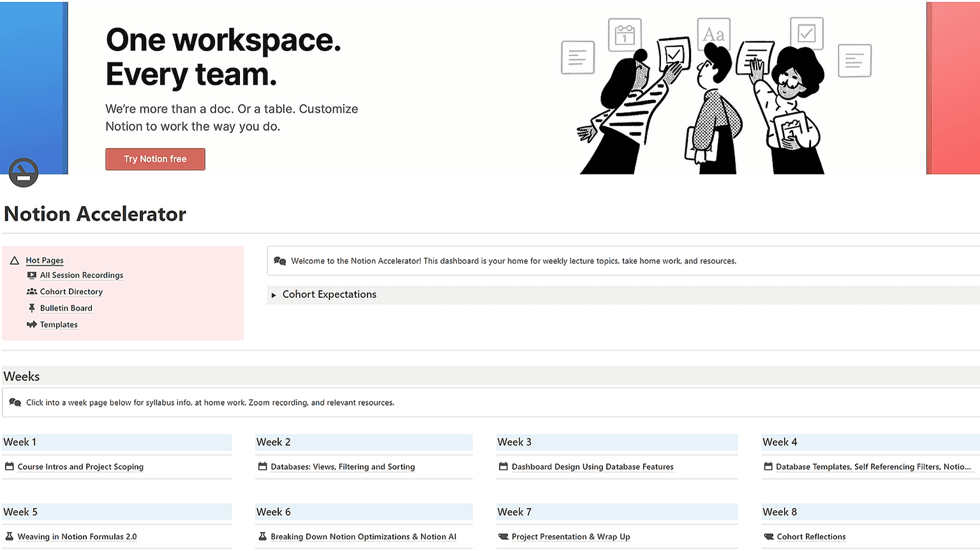This screenshot has width=980, height=551.
Task: Click the Welcome to the Notion Accelerator text
Action: (514, 261)
